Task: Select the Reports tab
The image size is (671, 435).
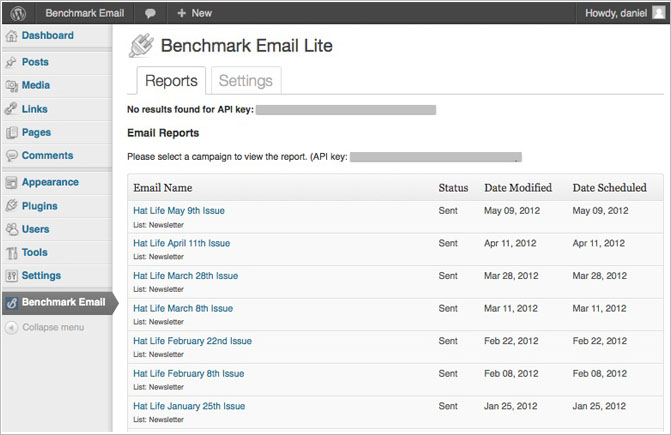Action: click(x=170, y=81)
